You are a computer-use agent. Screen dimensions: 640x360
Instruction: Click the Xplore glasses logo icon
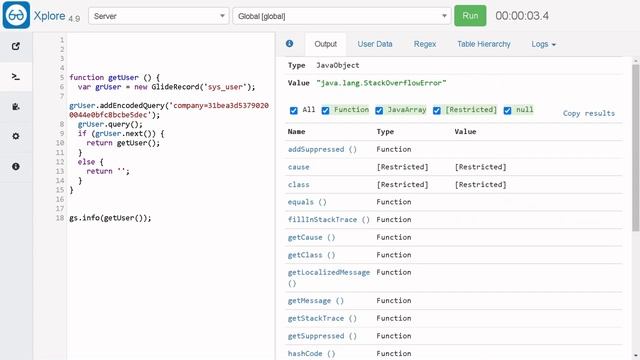tap(16, 15)
